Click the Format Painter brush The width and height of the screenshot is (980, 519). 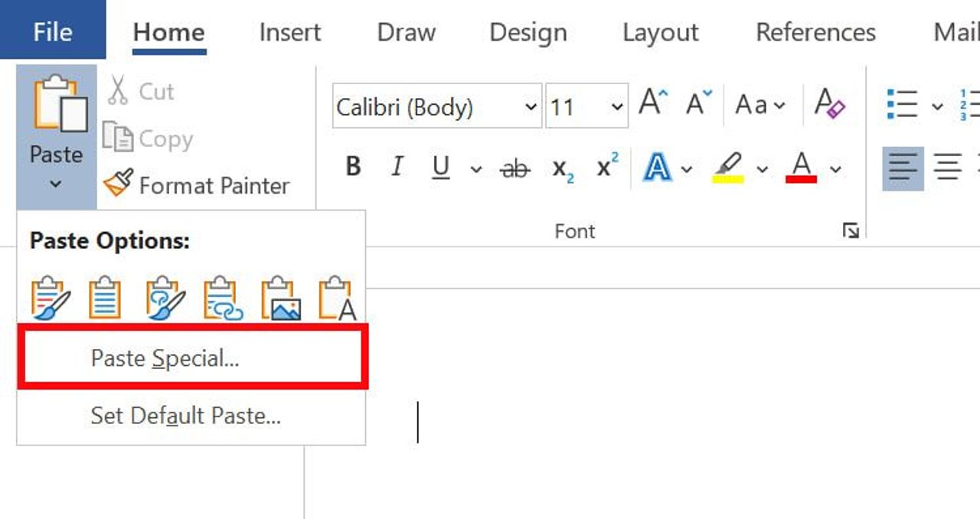point(119,184)
